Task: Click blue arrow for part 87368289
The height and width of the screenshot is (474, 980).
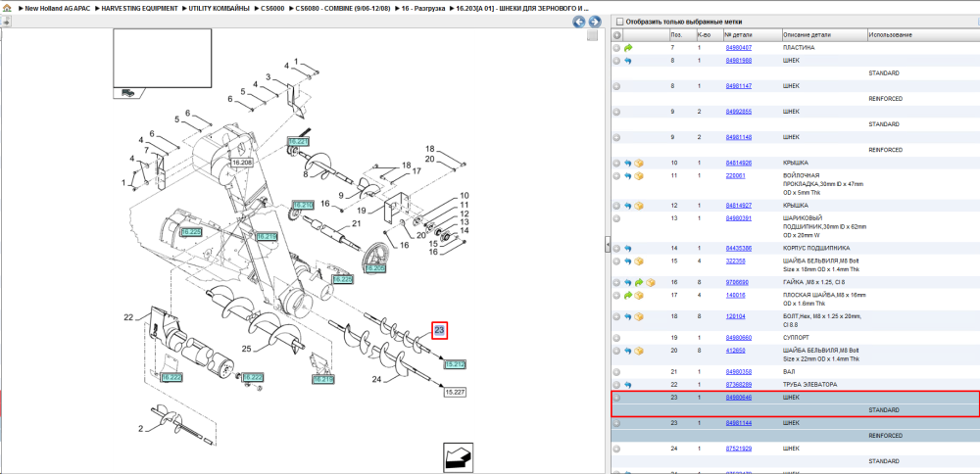Action: point(628,385)
